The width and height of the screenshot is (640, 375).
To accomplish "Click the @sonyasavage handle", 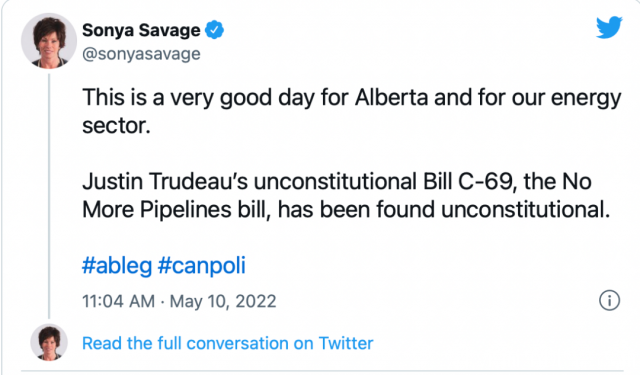I will 141,54.
